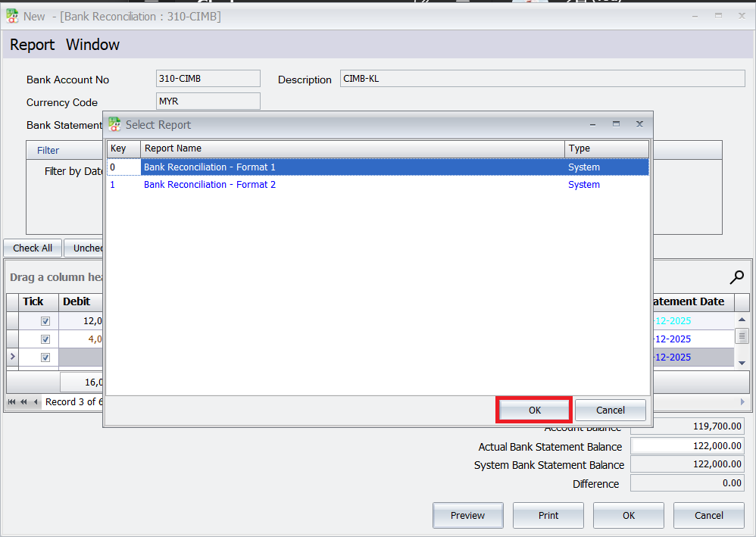The width and height of the screenshot is (756, 537).
Task: Open the Window menu
Action: pyautogui.click(x=92, y=45)
